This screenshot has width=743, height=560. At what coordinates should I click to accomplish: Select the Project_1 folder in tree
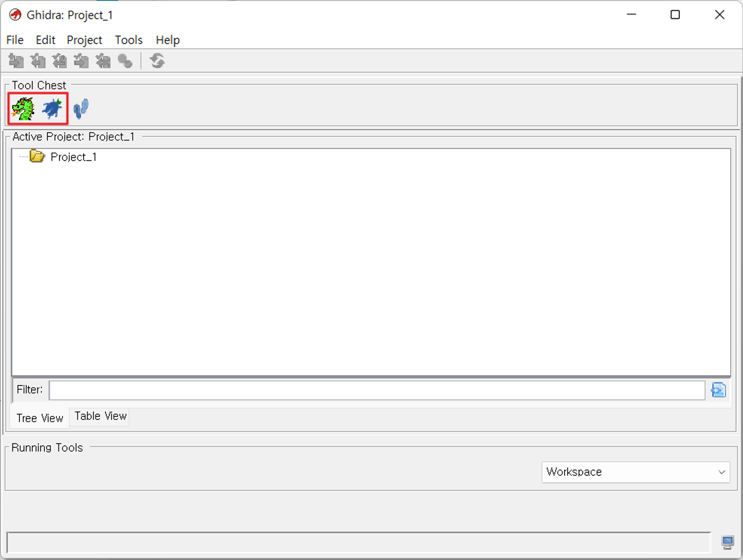click(73, 157)
